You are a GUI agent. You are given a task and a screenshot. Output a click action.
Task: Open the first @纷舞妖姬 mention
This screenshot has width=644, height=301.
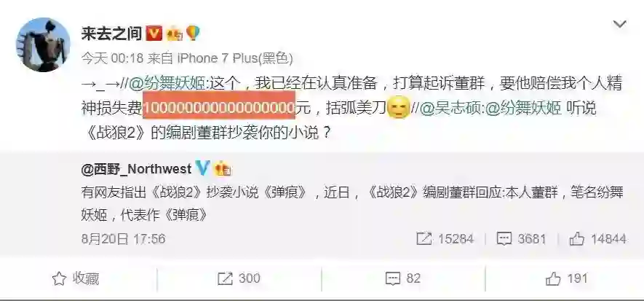167,84
